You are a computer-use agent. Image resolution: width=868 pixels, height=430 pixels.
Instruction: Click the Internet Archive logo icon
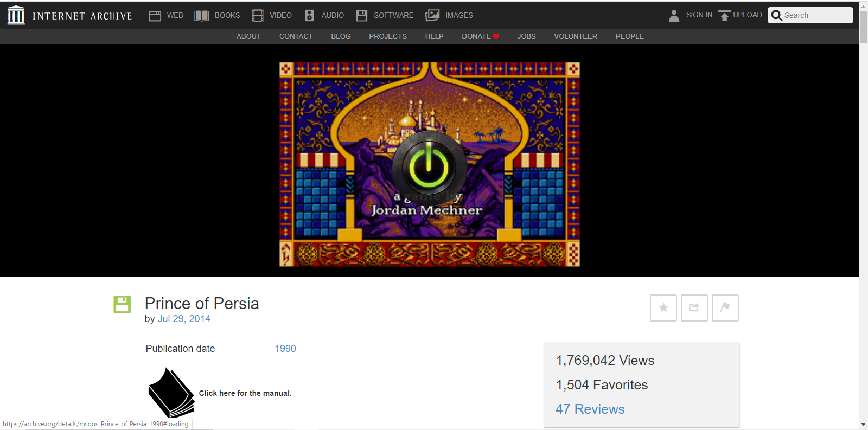[16, 15]
